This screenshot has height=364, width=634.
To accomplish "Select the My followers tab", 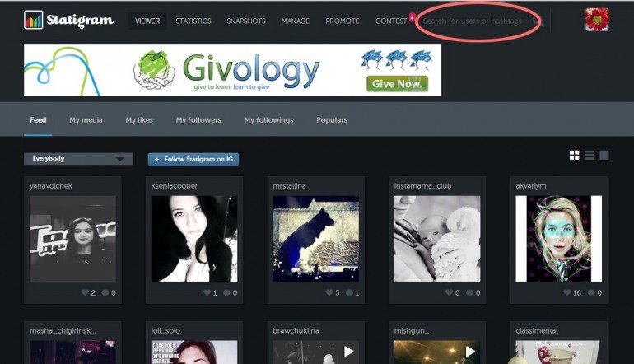I will 198,120.
